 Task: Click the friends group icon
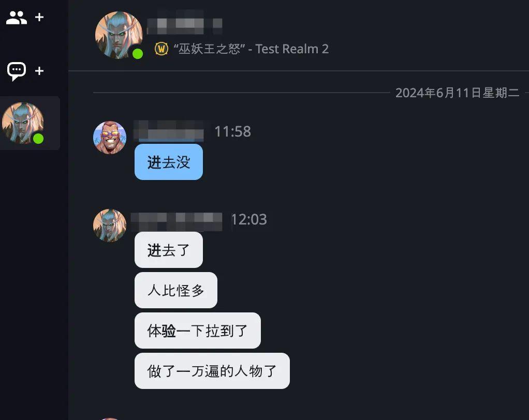(16, 18)
